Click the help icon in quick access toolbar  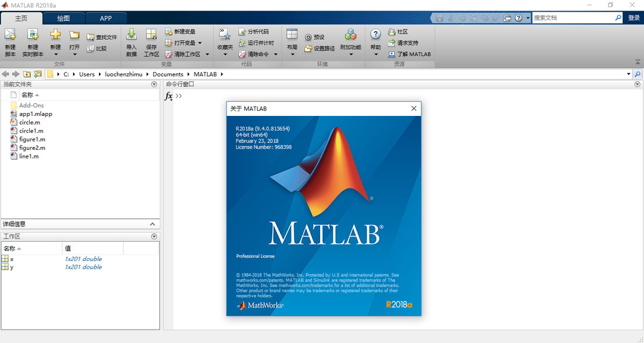click(x=519, y=18)
